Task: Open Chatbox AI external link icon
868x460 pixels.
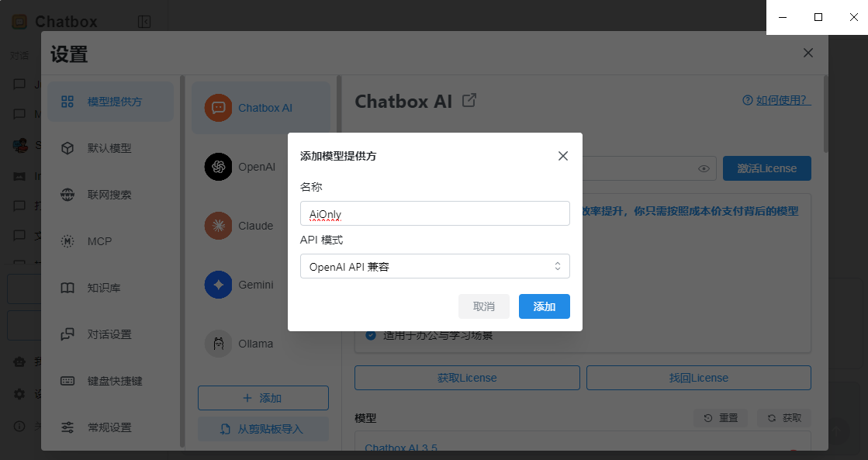Action: [x=469, y=101]
